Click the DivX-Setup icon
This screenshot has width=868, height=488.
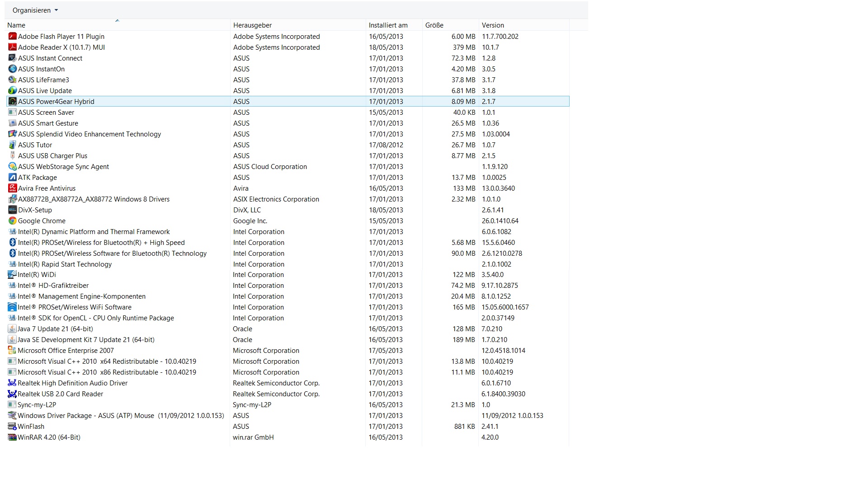coord(13,210)
